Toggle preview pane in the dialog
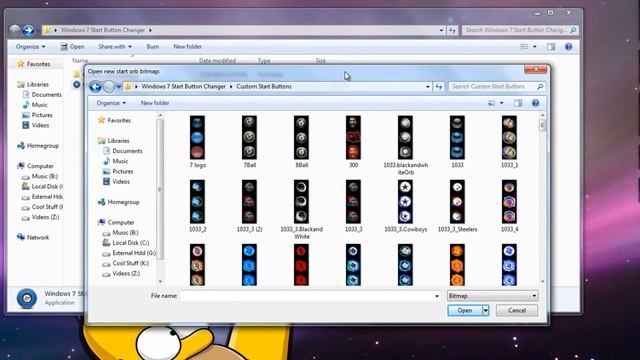Viewport: 640px width, 360px height. 518,103
